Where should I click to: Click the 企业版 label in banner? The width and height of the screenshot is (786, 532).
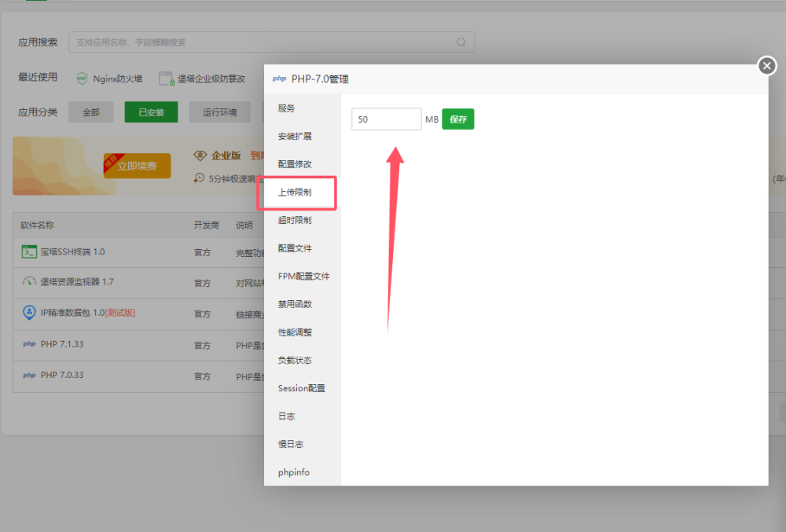tap(226, 156)
